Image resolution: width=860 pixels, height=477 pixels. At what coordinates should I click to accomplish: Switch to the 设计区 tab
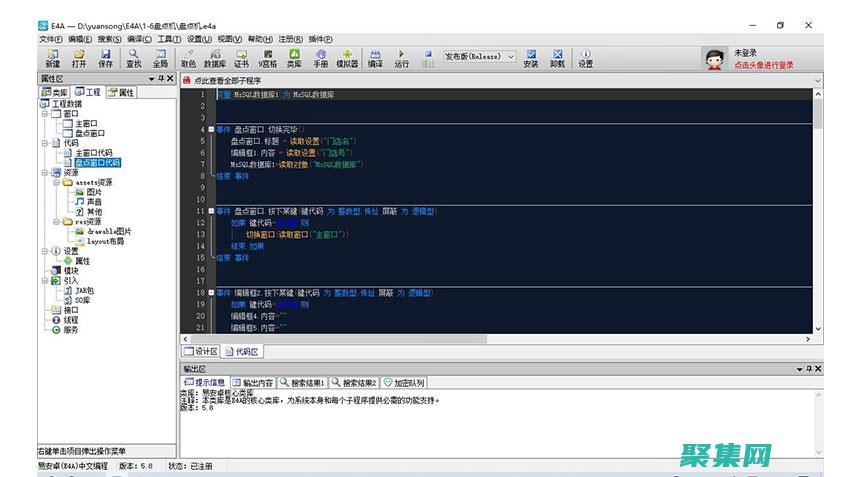tap(201, 352)
